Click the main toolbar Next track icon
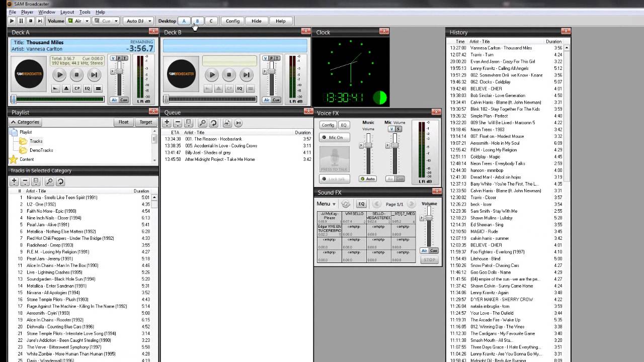Viewport: 644px width, 362px height. pos(40,21)
